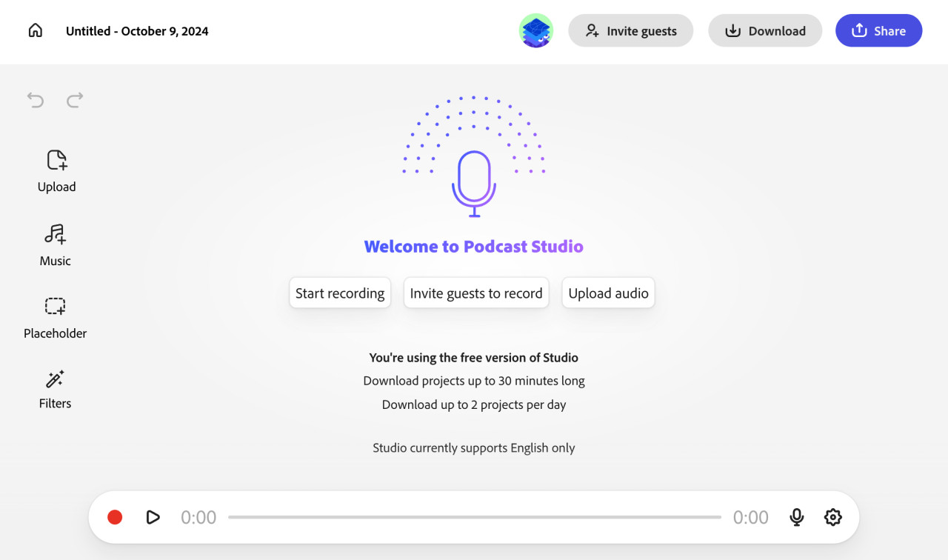Open Invite guests from the top bar
The height and width of the screenshot is (560, 948).
point(630,30)
